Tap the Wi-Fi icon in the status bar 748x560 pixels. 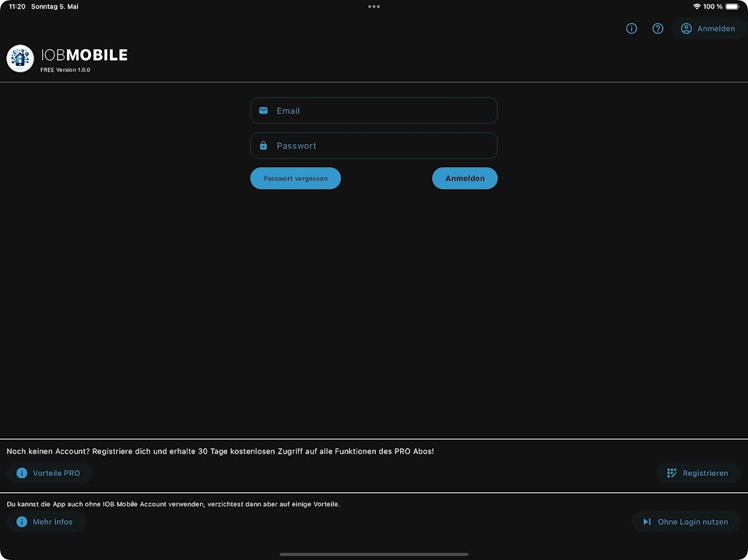[x=697, y=6]
